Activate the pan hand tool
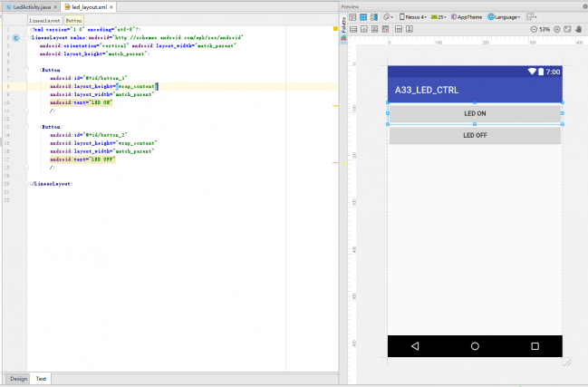The height and width of the screenshot is (387, 588). click(579, 29)
